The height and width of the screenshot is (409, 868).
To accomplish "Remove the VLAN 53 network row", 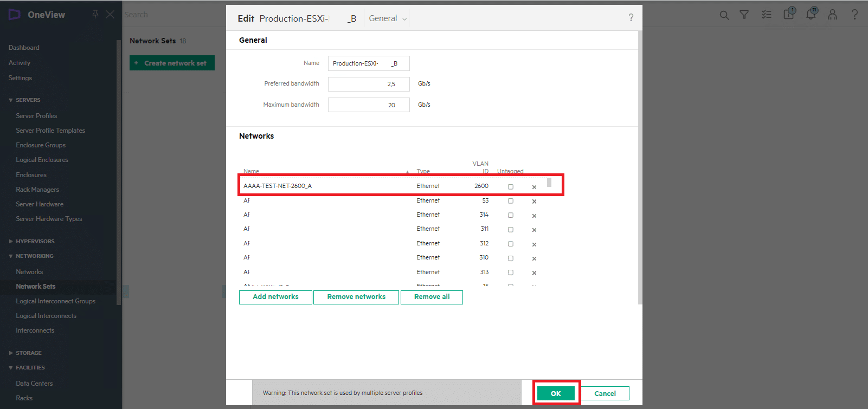I will 534,202.
